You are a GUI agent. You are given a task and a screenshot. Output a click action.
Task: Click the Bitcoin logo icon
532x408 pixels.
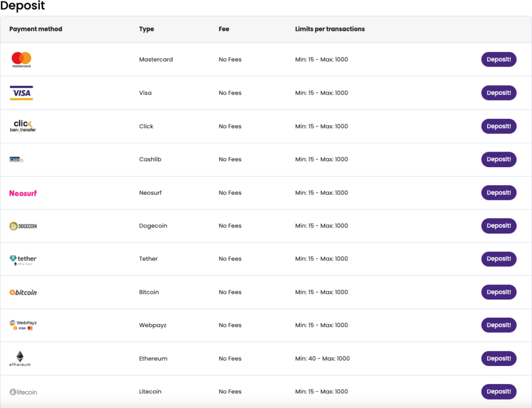click(x=23, y=292)
